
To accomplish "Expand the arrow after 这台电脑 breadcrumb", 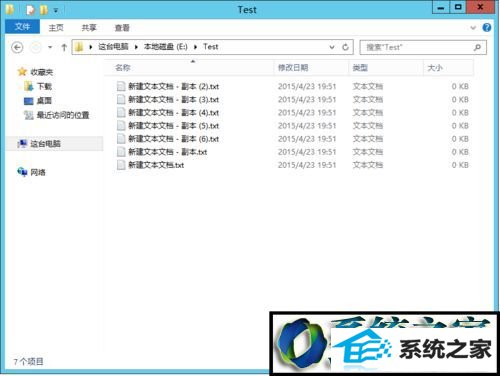I will [136, 47].
